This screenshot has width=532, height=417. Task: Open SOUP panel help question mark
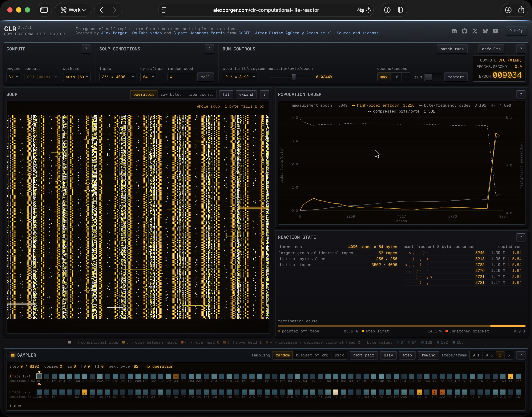pos(264,94)
